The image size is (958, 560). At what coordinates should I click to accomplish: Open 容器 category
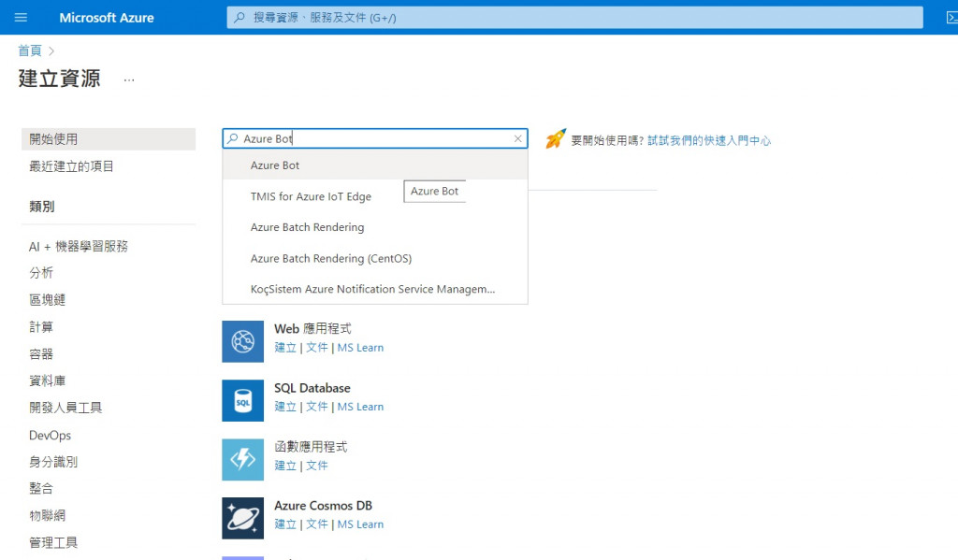tap(41, 354)
